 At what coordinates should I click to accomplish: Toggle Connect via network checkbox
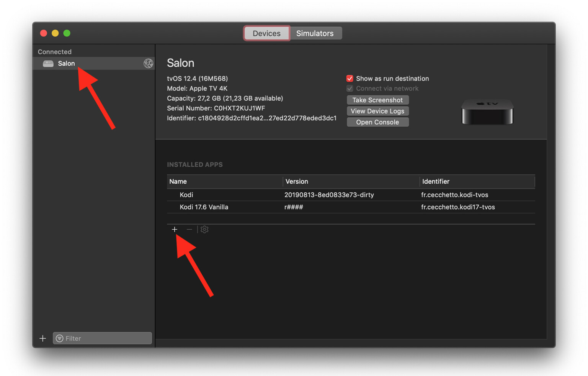tap(350, 89)
